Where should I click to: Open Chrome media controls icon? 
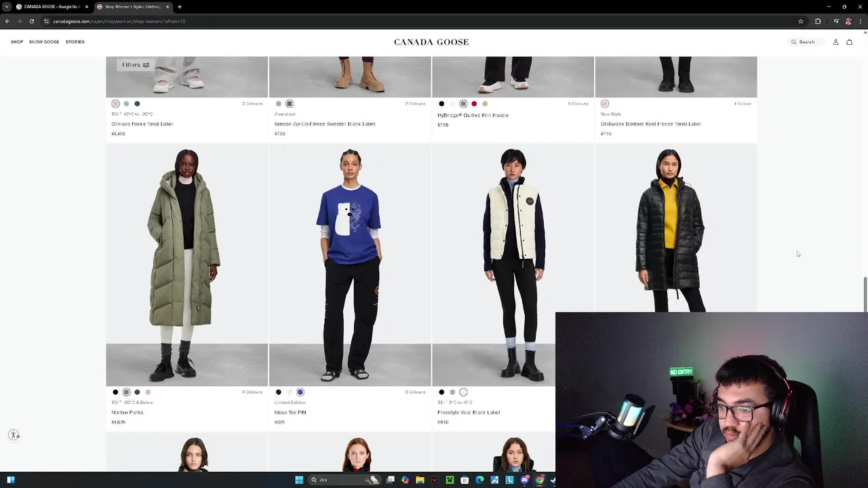(x=836, y=21)
